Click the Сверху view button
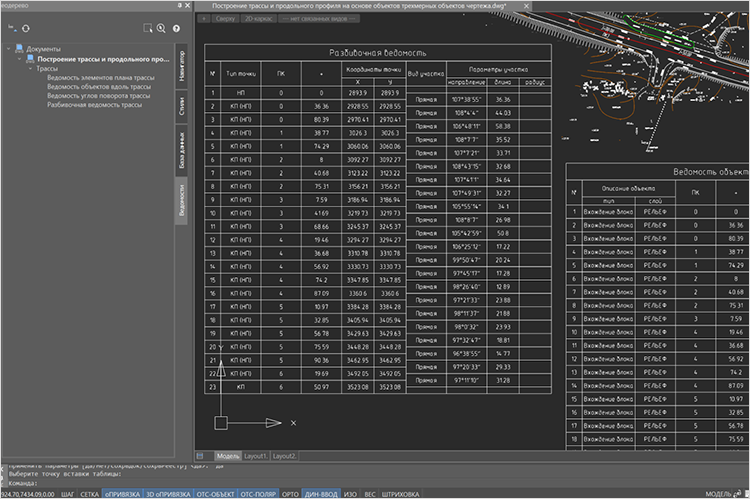Image resolution: width=750 pixels, height=499 pixels. pyautogui.click(x=225, y=18)
